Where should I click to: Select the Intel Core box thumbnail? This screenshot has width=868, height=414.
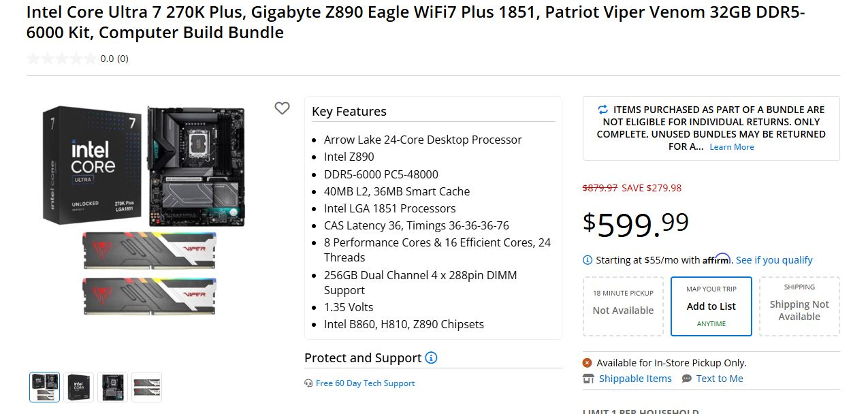(x=78, y=387)
